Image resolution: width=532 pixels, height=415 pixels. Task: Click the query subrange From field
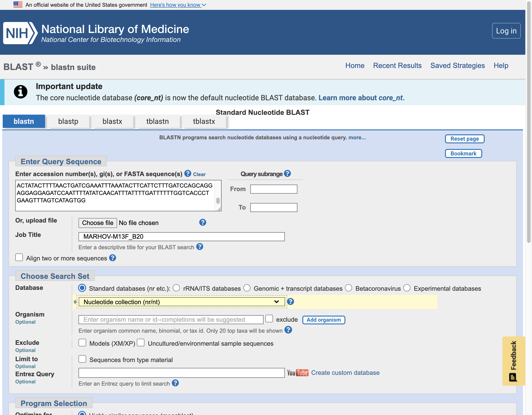pyautogui.click(x=274, y=189)
